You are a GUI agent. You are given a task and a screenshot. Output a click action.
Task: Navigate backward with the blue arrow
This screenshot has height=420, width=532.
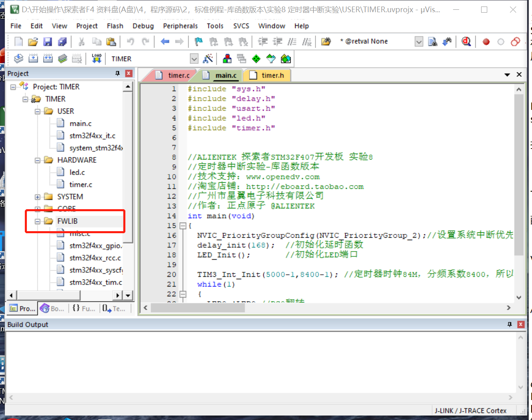(165, 42)
